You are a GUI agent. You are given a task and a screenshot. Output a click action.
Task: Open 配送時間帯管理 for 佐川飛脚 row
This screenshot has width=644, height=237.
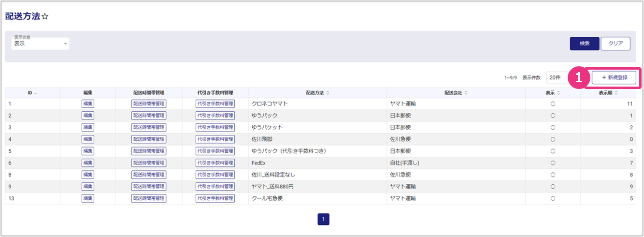point(149,139)
